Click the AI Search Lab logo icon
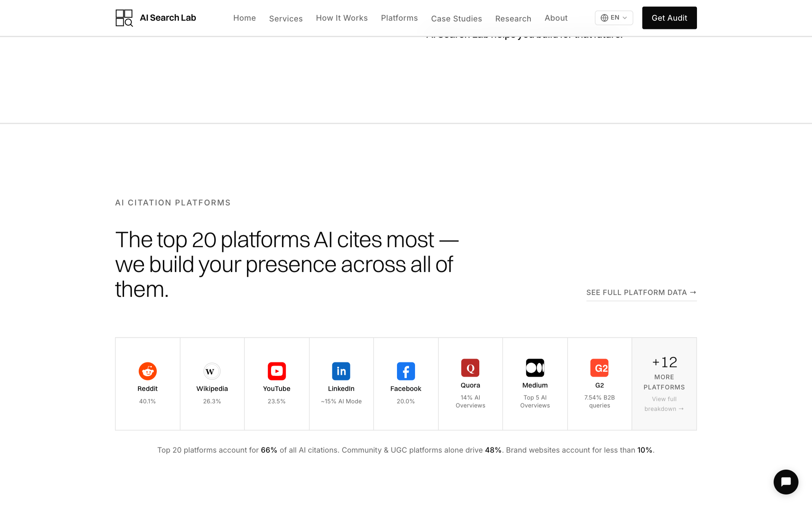This screenshot has height=508, width=812. (x=124, y=18)
